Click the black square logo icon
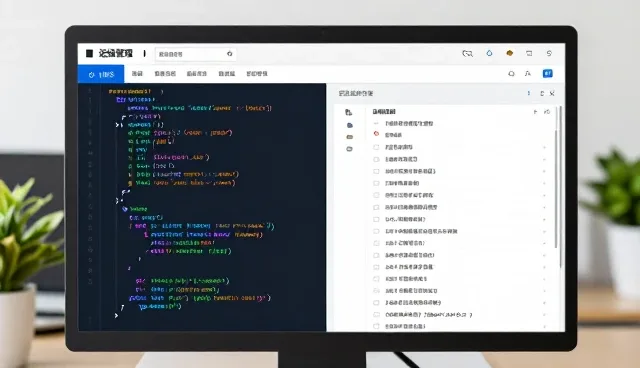640x368 pixels. coord(89,53)
